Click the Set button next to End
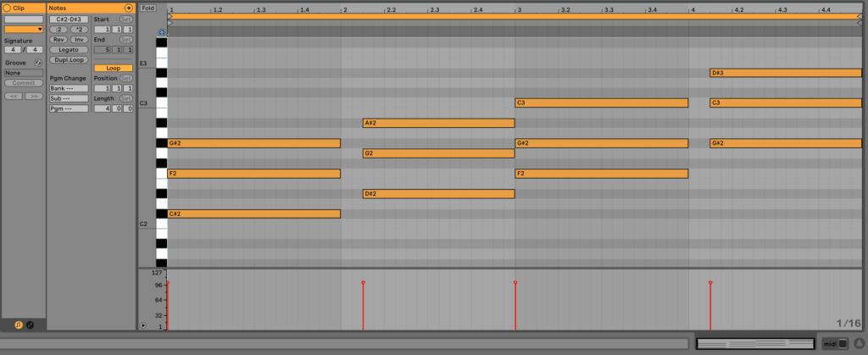 [x=126, y=39]
